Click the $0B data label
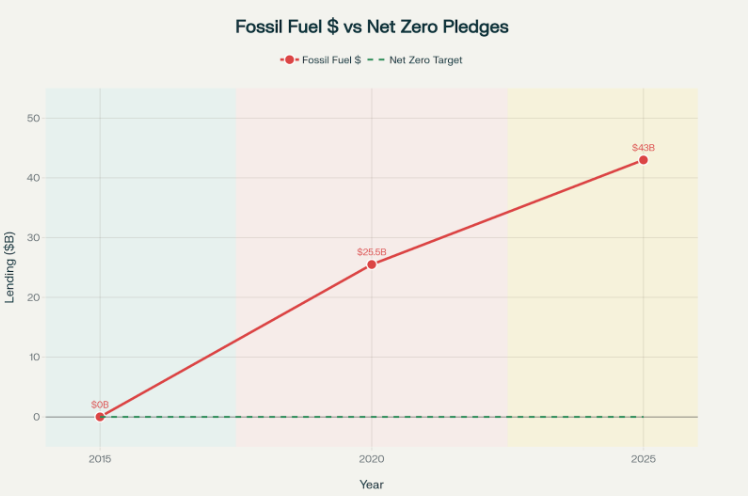Screen dimensions: 749x496 [x=100, y=405]
